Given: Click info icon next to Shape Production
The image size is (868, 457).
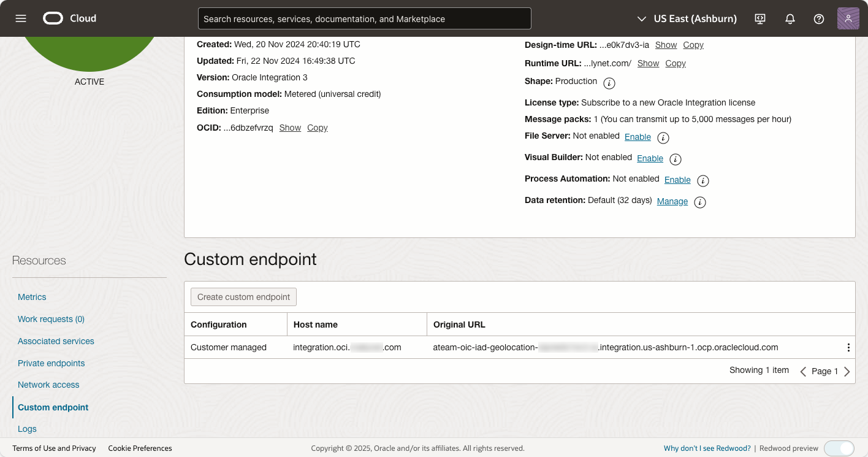Looking at the screenshot, I should tap(609, 83).
